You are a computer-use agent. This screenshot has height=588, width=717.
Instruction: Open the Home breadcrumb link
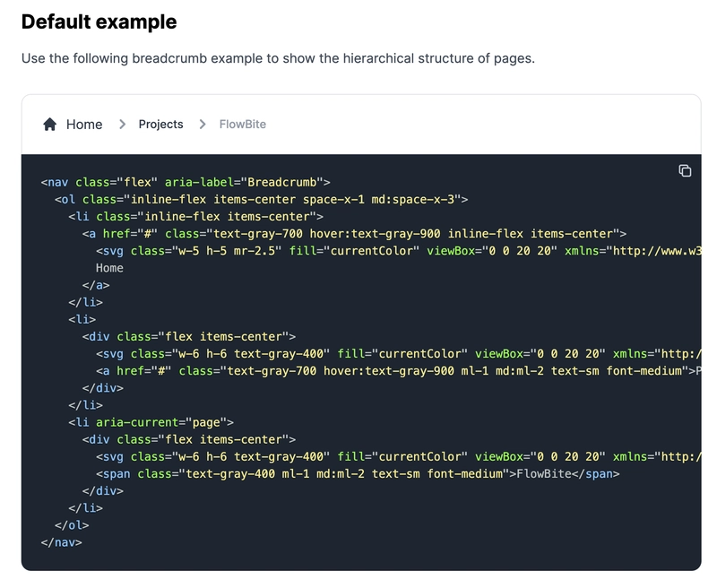click(x=84, y=125)
